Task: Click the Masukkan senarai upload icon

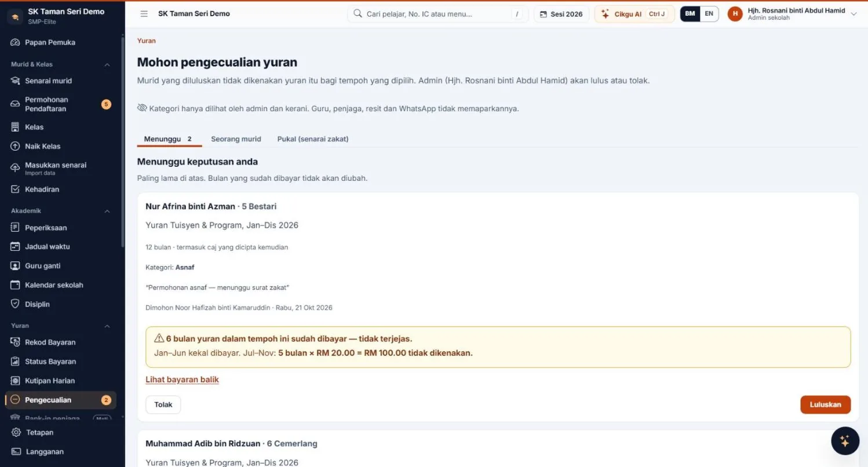Action: point(15,168)
